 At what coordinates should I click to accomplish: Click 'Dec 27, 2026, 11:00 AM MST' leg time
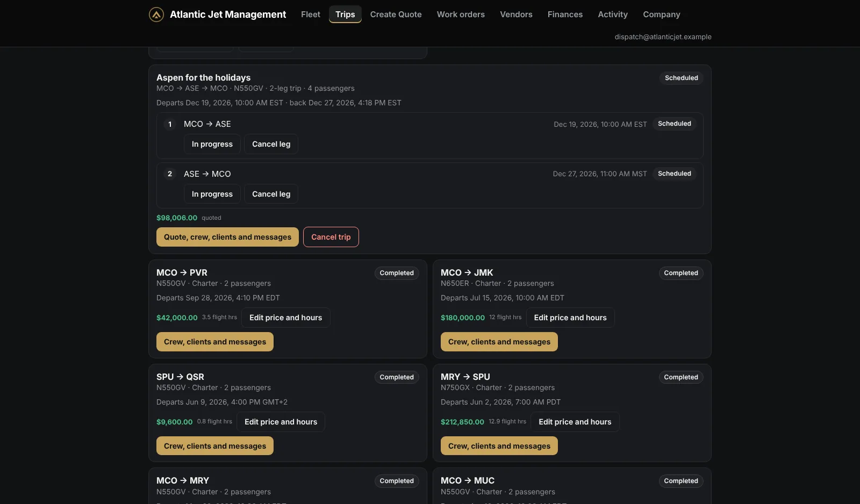click(x=600, y=174)
